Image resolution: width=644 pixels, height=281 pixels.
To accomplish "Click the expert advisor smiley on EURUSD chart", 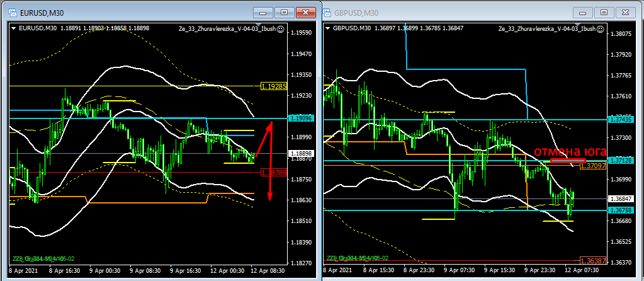I will point(281,28).
